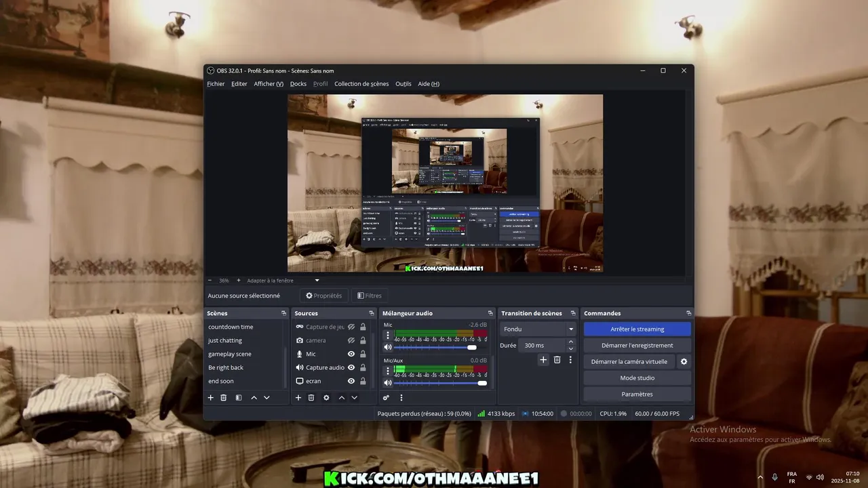Open the Fichier menu
Viewport: 868px width, 488px height.
pyautogui.click(x=216, y=84)
